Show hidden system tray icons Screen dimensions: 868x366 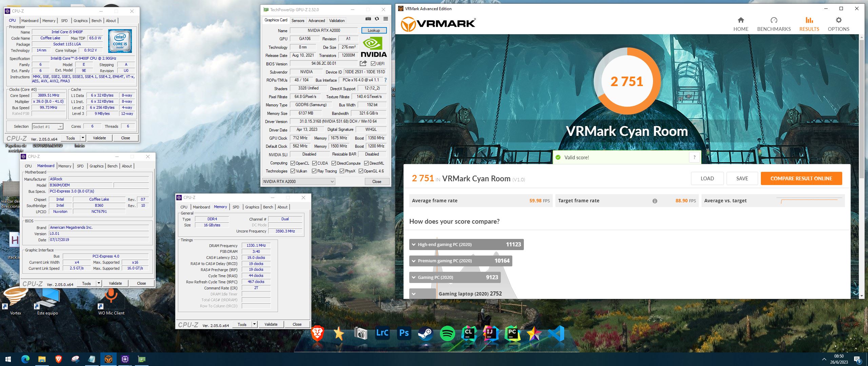pos(824,359)
